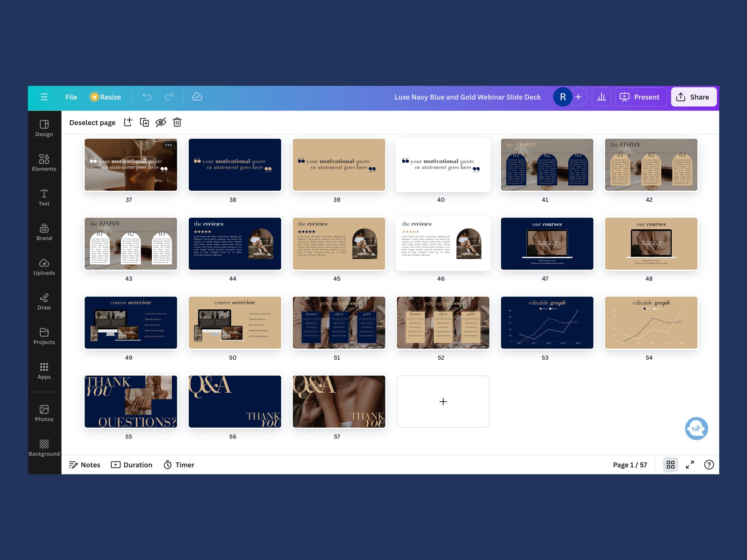The height and width of the screenshot is (560, 747).
Task: Select the Text tool in sidebar
Action: pos(44,197)
